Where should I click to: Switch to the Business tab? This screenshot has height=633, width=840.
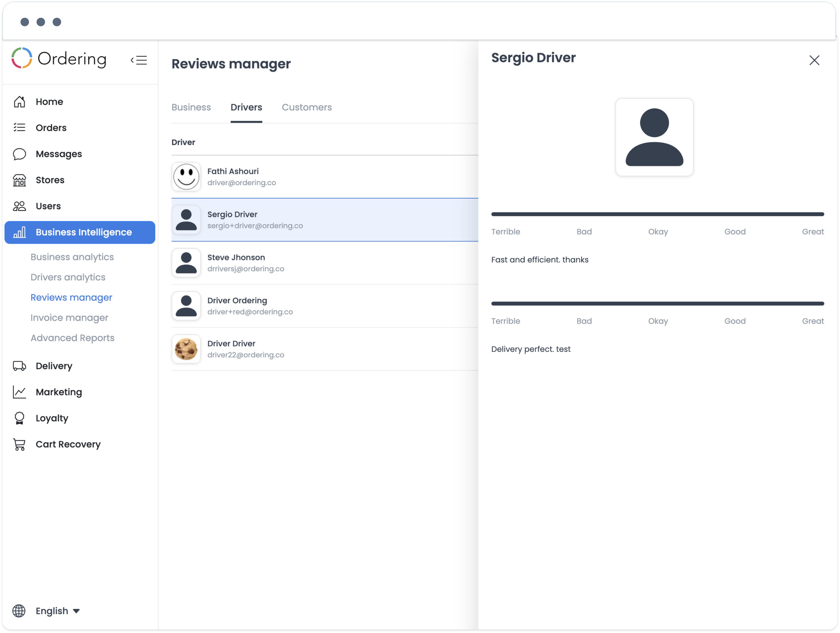191,107
